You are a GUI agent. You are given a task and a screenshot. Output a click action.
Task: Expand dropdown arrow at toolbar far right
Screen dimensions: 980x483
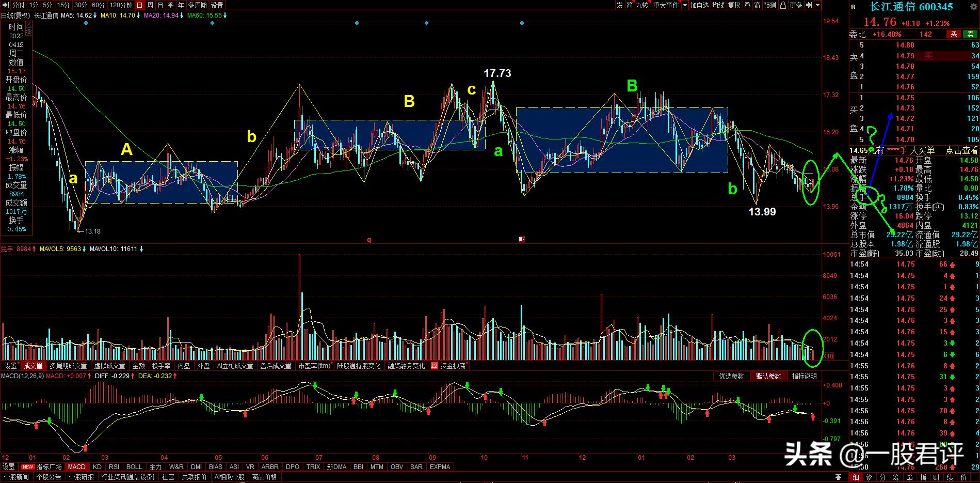pyautogui.click(x=817, y=5)
